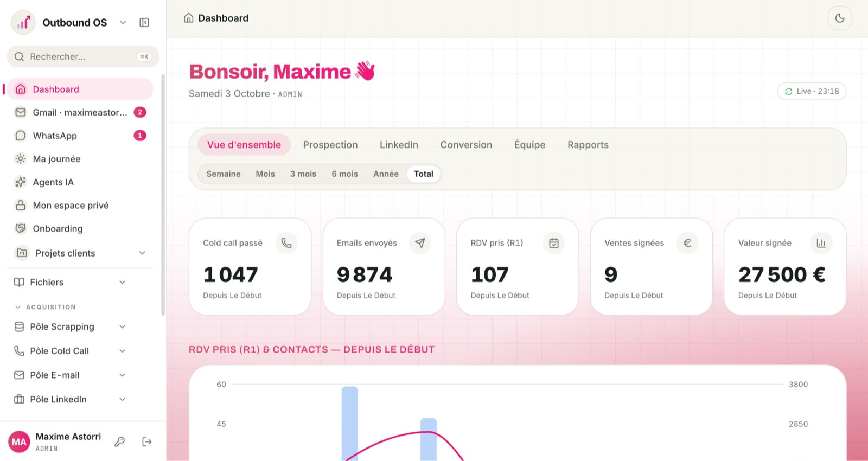
Task: Open Dashboard in sidebar
Action: [x=80, y=89]
